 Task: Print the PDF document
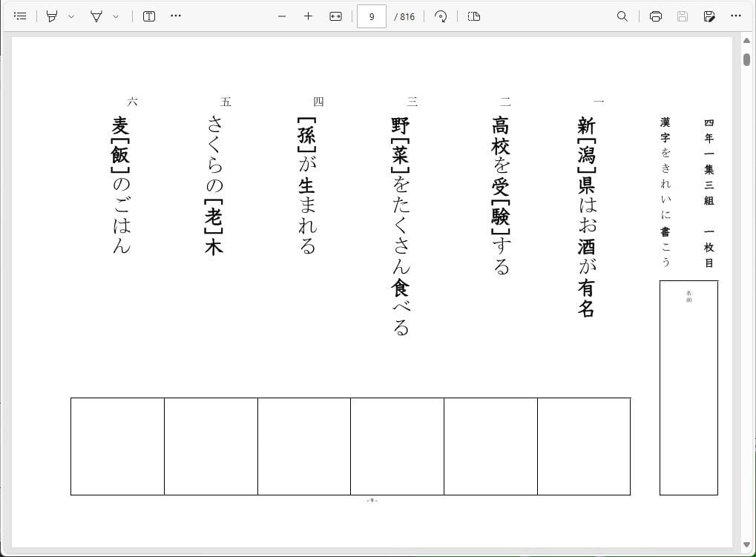tap(656, 16)
